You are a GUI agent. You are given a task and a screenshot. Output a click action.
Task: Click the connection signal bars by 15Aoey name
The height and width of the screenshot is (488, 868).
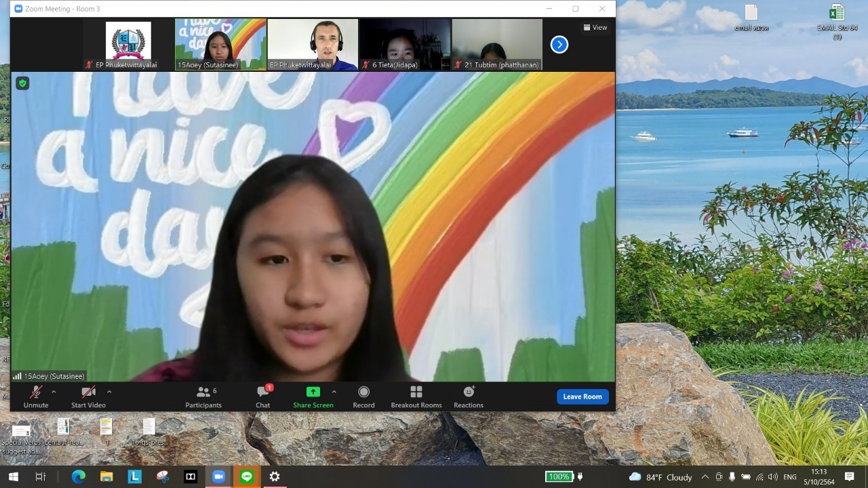[x=17, y=376]
